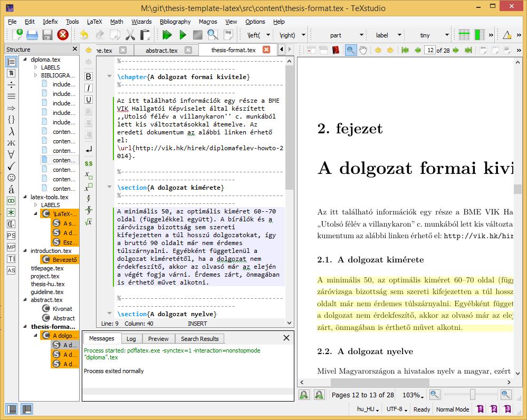Open the hu_HU language dropdown

(x=368, y=409)
